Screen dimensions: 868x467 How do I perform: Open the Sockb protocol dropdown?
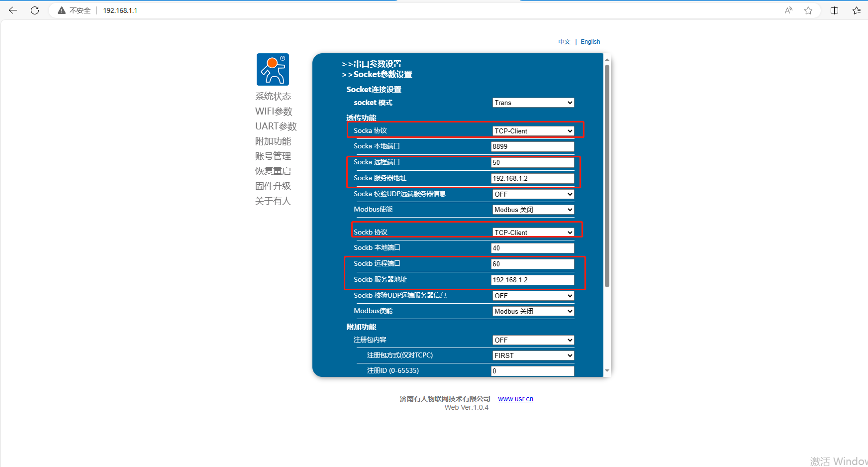pyautogui.click(x=533, y=233)
